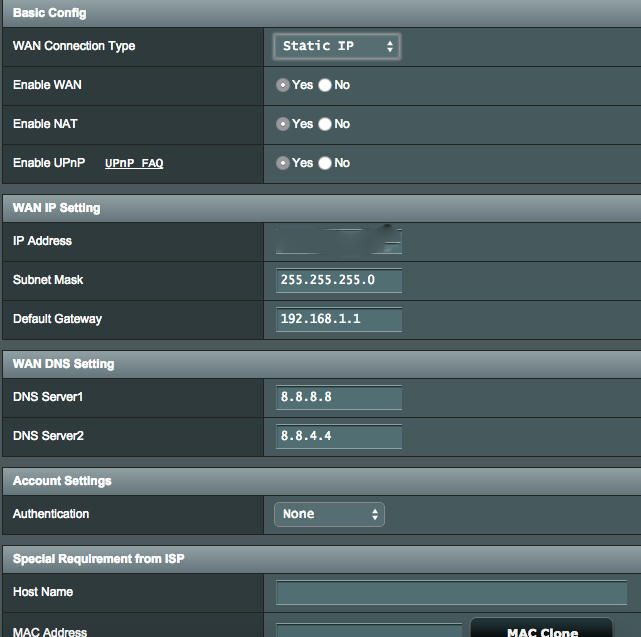Viewport: 641px width, 637px height.
Task: Select No for Enable WAN
Action: (x=325, y=85)
